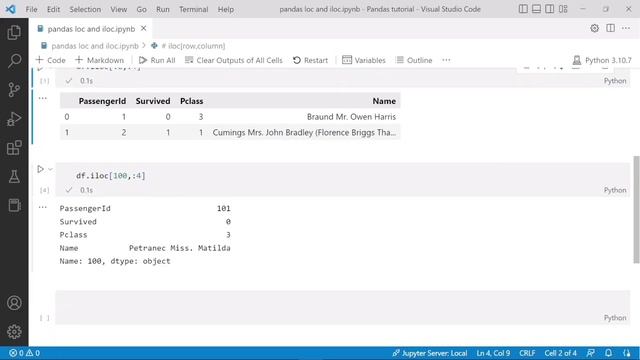
Task: Click the rightmost status bar icon
Action: coord(627,353)
